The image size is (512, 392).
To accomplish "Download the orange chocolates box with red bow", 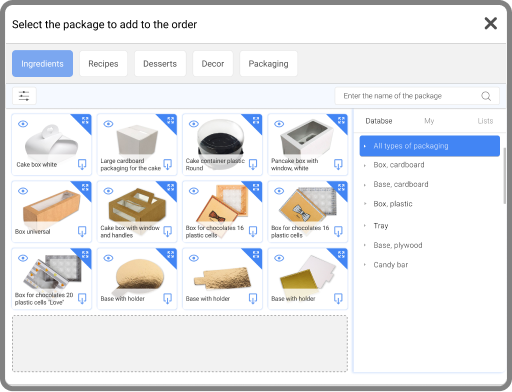I will [253, 231].
